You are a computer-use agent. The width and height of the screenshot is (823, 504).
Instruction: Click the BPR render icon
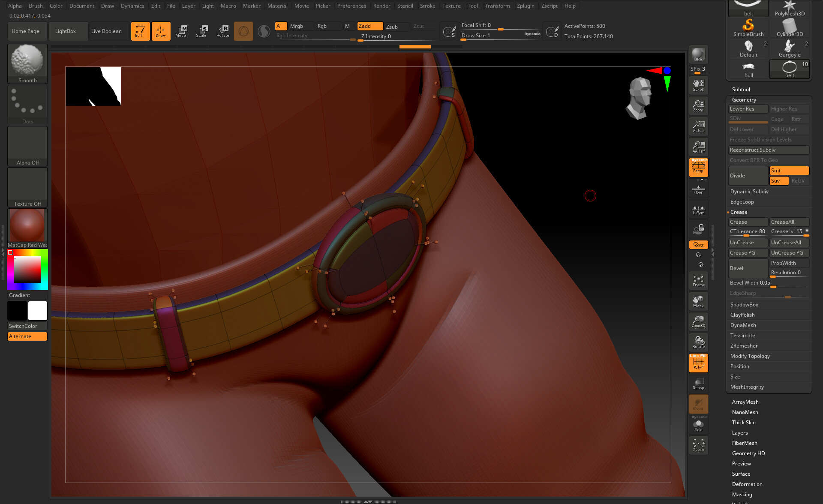[698, 54]
